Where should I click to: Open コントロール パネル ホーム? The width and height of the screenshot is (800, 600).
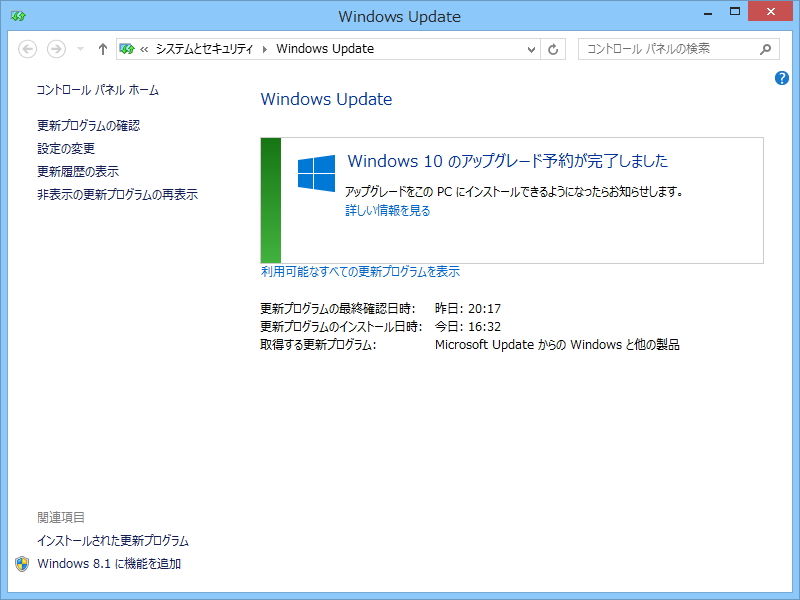point(97,90)
